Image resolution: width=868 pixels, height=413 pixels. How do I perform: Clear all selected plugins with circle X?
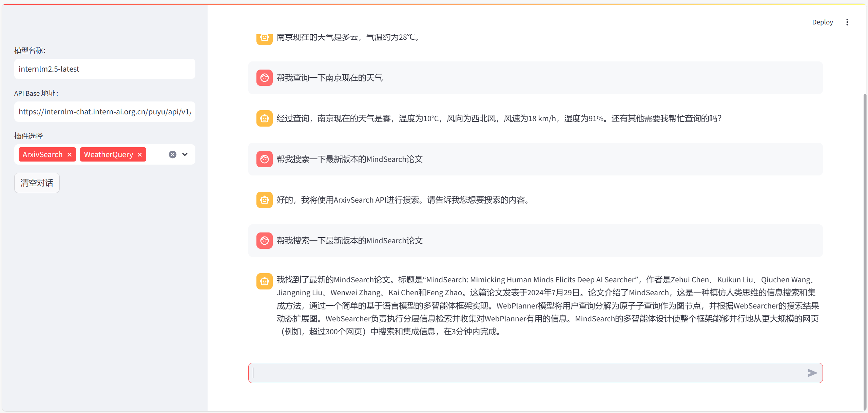coord(173,155)
